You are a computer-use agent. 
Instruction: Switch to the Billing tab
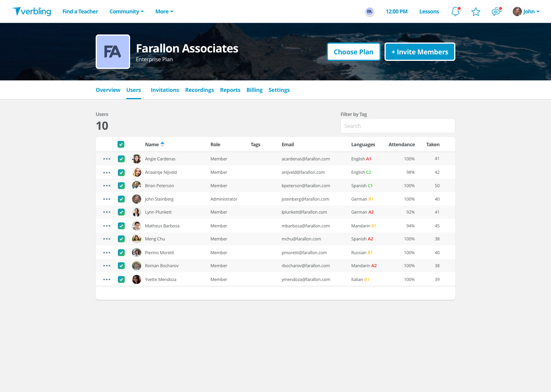pyautogui.click(x=254, y=90)
